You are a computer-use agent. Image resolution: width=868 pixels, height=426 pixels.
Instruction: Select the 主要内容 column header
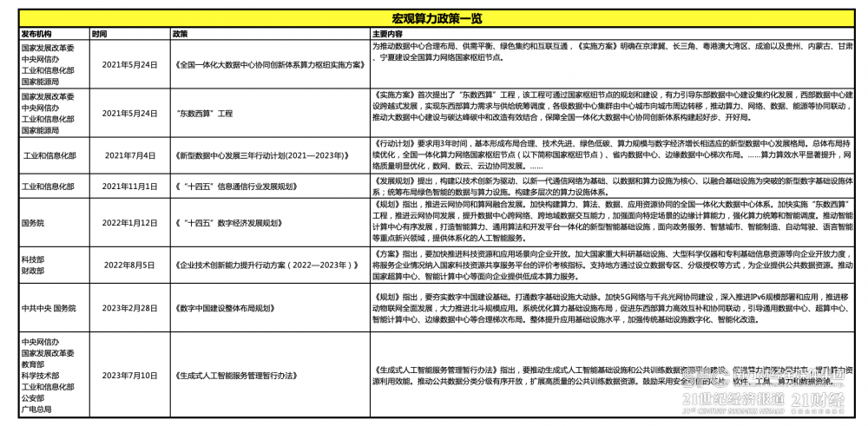pos(390,33)
